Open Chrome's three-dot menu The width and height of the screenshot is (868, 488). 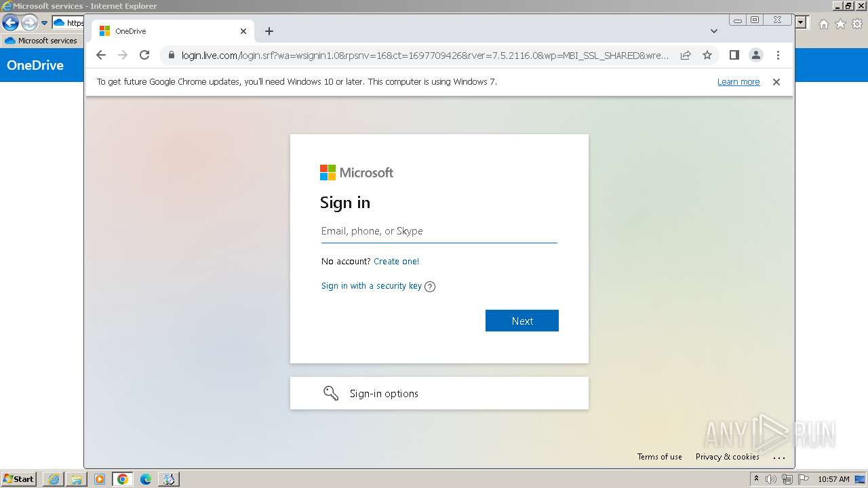(x=778, y=56)
